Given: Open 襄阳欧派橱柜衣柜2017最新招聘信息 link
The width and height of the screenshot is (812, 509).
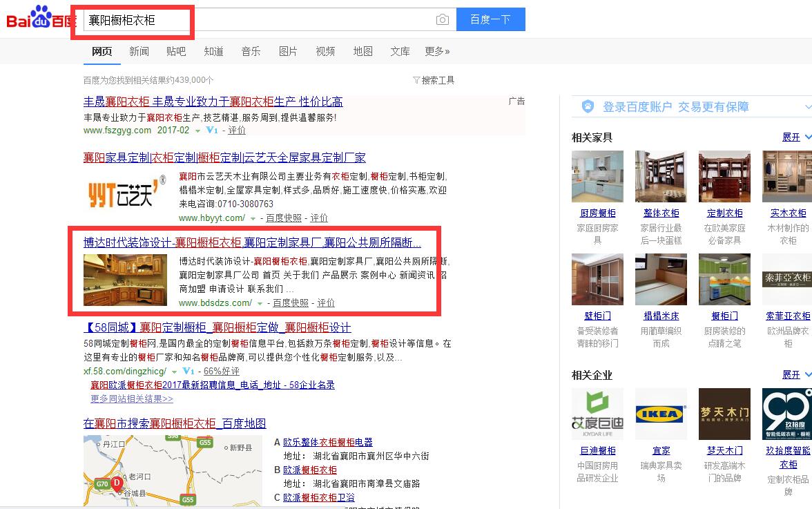Looking at the screenshot, I should pyautogui.click(x=213, y=385).
